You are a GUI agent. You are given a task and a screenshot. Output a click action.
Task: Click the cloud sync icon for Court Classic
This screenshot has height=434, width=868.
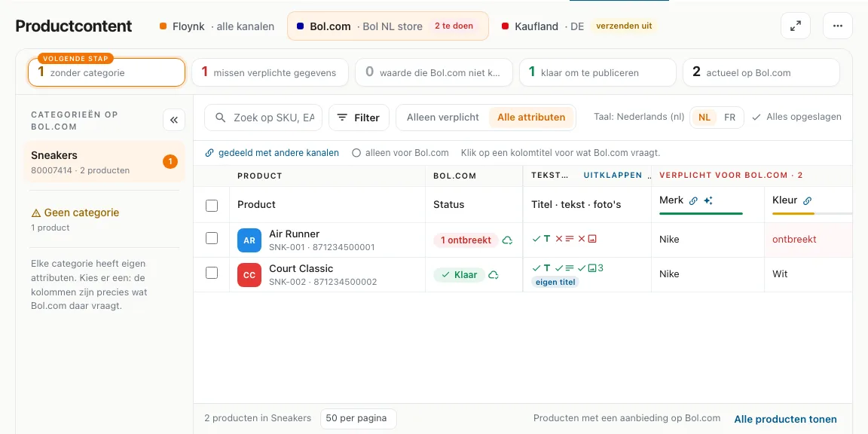click(494, 274)
